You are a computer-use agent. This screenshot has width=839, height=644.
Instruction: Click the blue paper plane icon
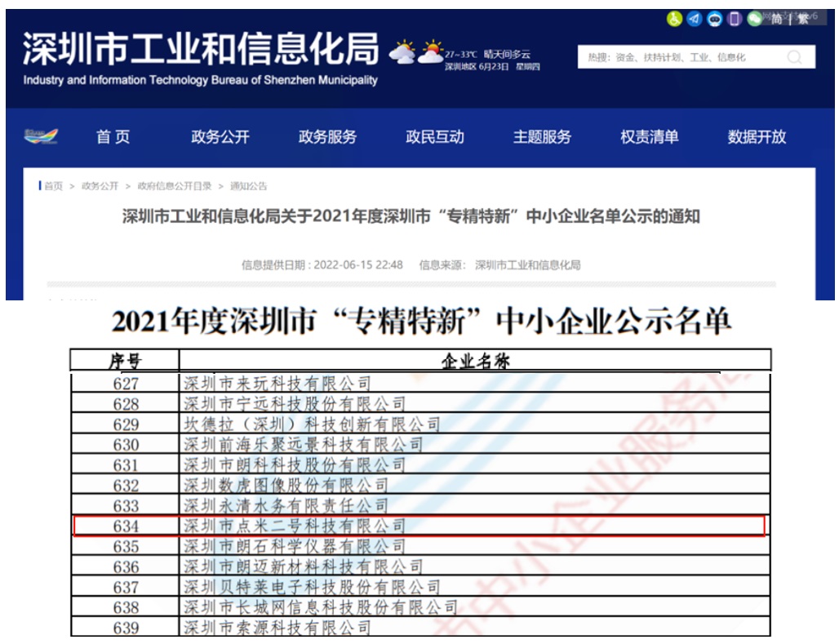point(695,20)
